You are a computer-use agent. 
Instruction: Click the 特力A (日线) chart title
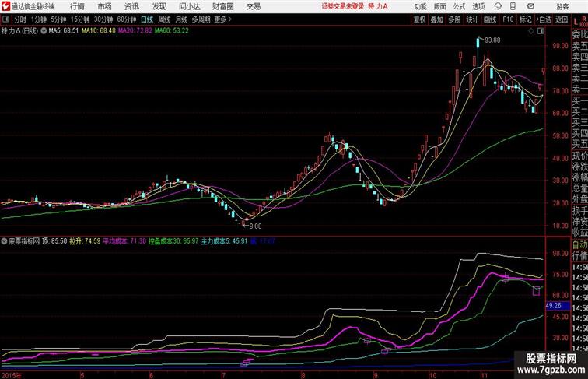(x=19, y=31)
